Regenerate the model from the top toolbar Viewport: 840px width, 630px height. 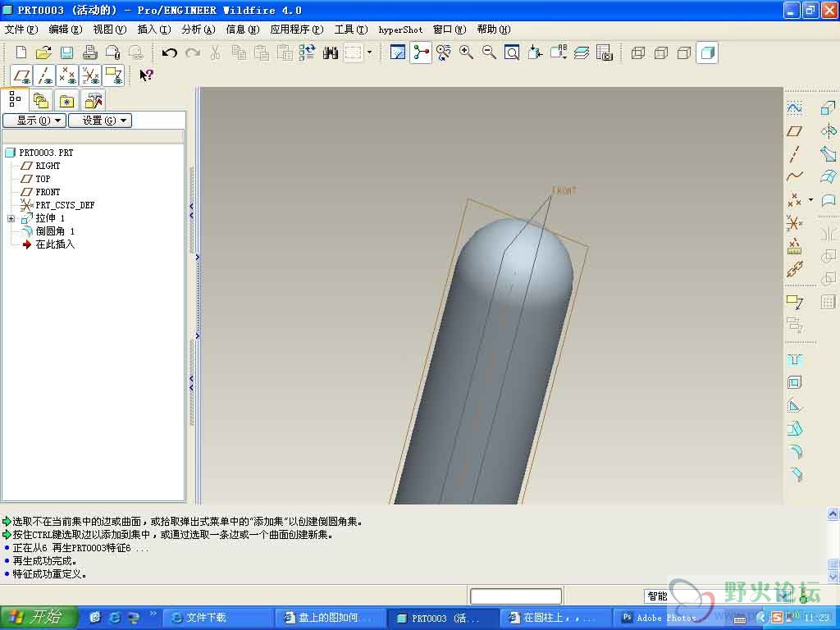coord(308,52)
